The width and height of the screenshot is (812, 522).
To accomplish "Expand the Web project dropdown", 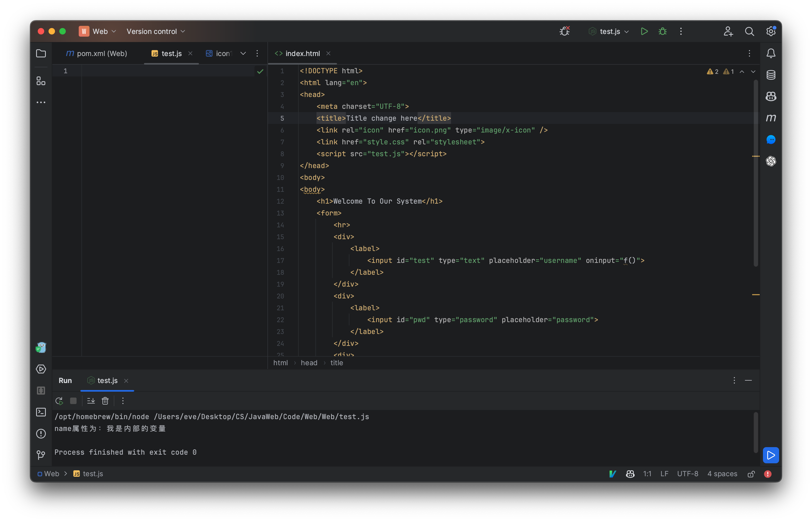I will [x=98, y=31].
